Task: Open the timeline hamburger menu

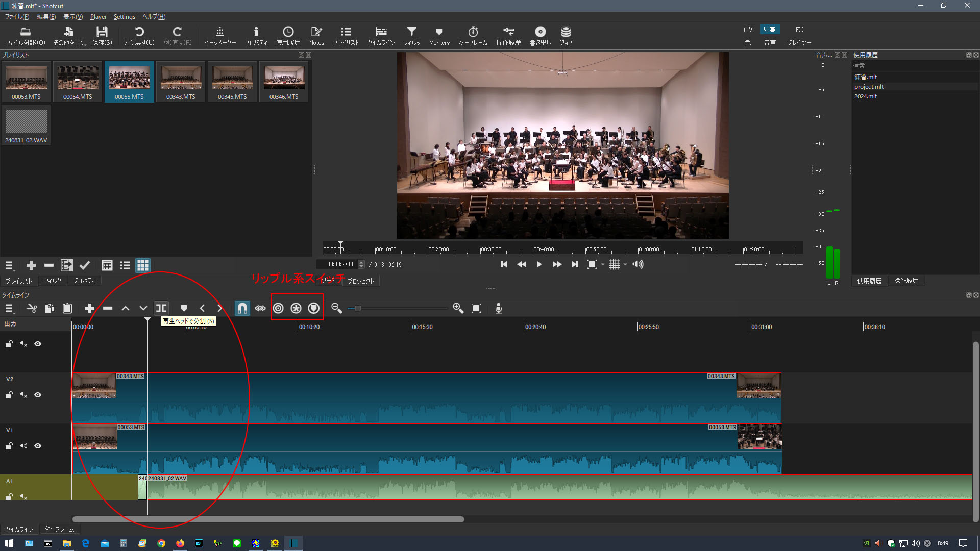Action: point(9,308)
